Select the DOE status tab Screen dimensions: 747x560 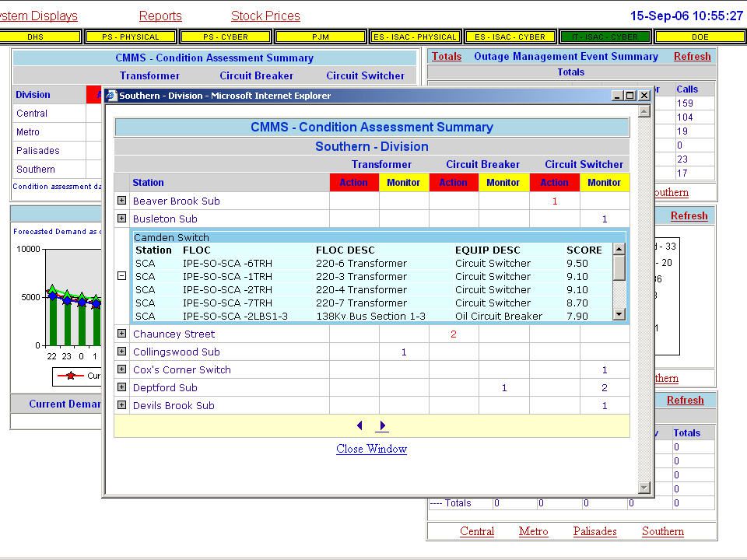click(700, 37)
